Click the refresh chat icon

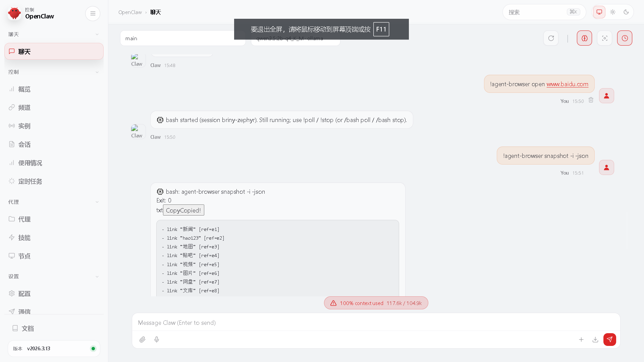click(551, 38)
